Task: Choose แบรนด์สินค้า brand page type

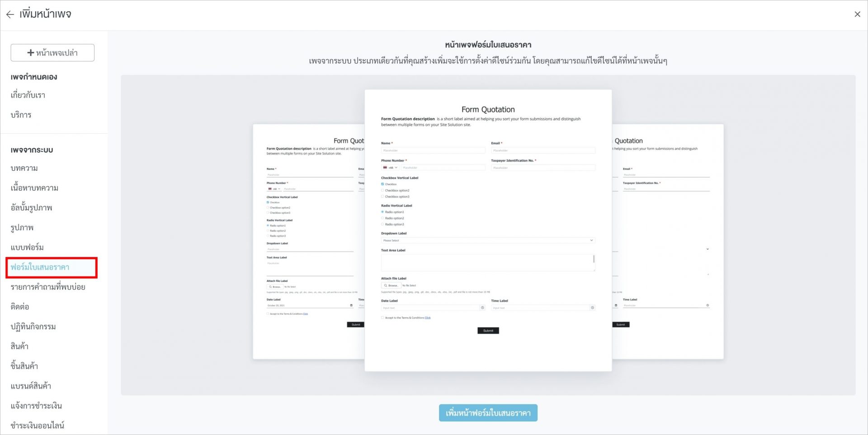Action: (x=31, y=386)
